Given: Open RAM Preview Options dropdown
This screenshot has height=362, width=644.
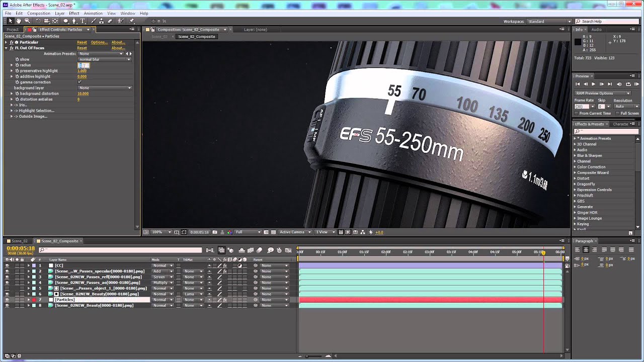Looking at the screenshot, I should pyautogui.click(x=603, y=93).
